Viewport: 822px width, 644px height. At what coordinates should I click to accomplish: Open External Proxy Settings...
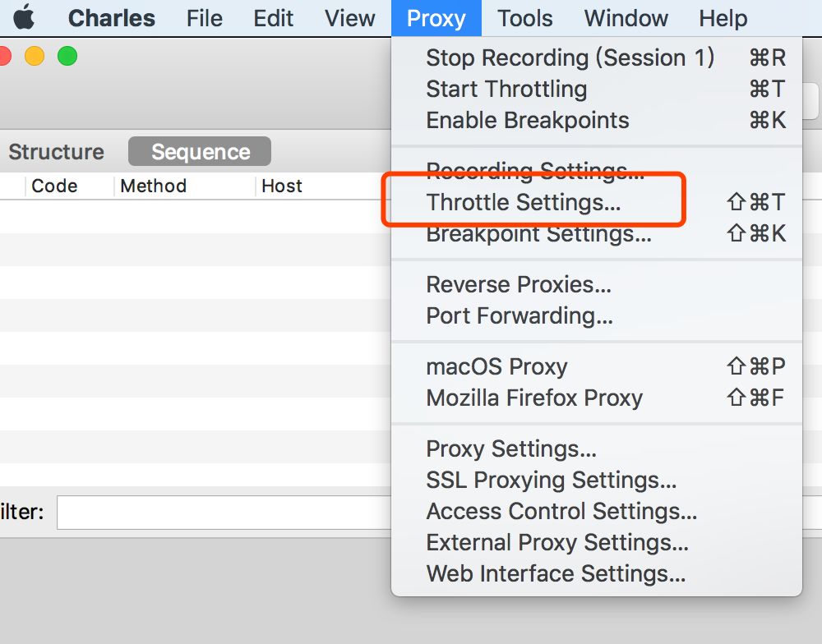click(x=597, y=542)
